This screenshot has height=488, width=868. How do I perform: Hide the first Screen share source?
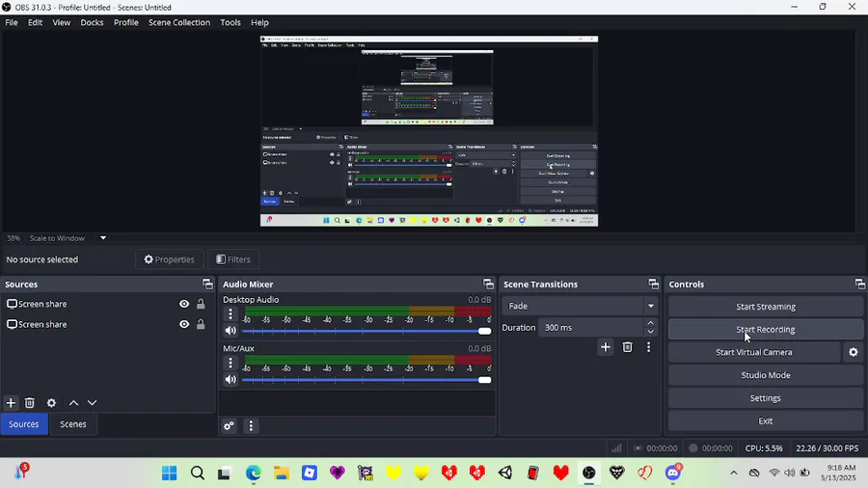[x=184, y=304]
